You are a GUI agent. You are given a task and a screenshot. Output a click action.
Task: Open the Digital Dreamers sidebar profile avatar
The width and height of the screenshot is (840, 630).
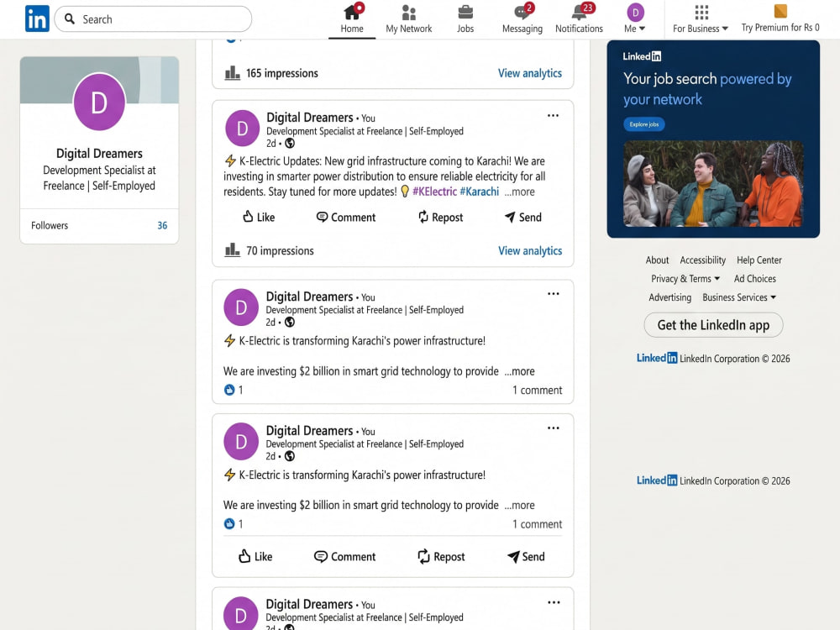point(99,102)
